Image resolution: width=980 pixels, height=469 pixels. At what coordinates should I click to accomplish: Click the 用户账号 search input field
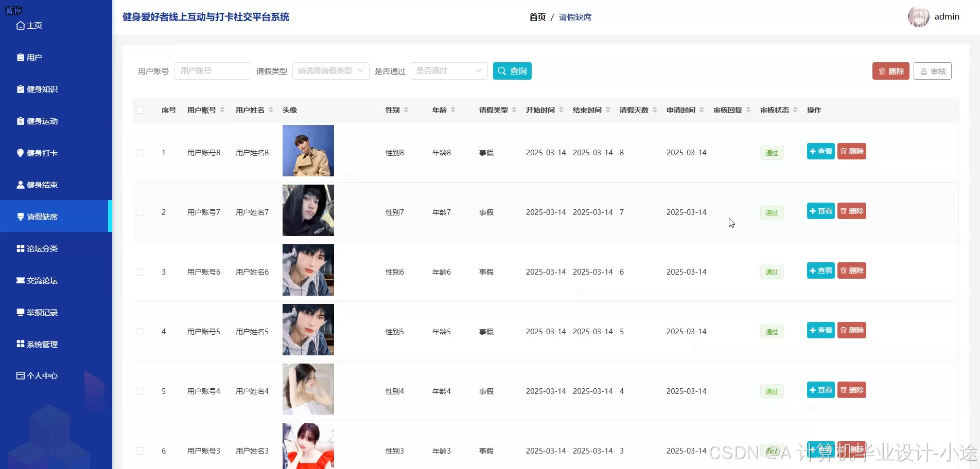pyautogui.click(x=212, y=71)
